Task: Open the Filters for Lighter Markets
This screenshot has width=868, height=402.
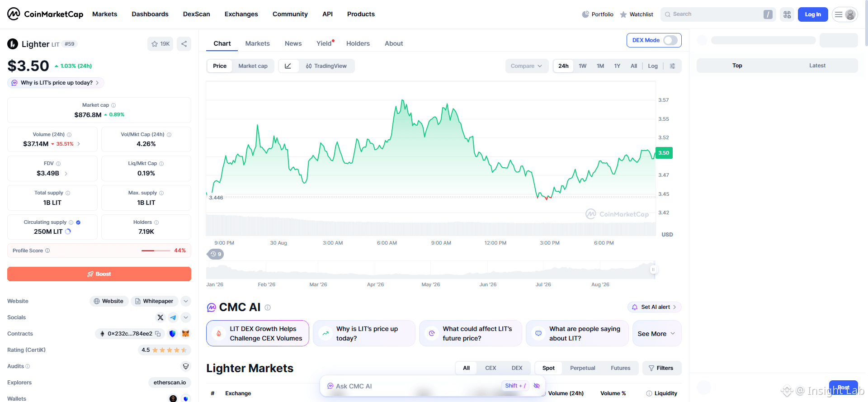Action: [662, 368]
